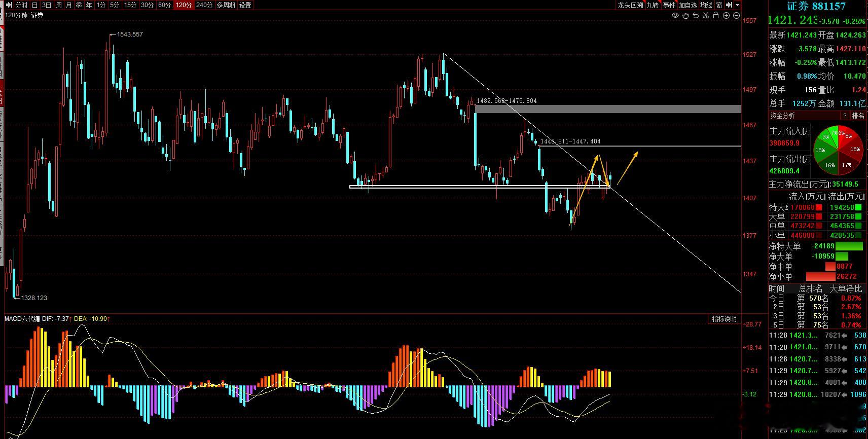Toggle the eye visibility icon above chart
Screen dimensions: 868x439
click(x=675, y=16)
